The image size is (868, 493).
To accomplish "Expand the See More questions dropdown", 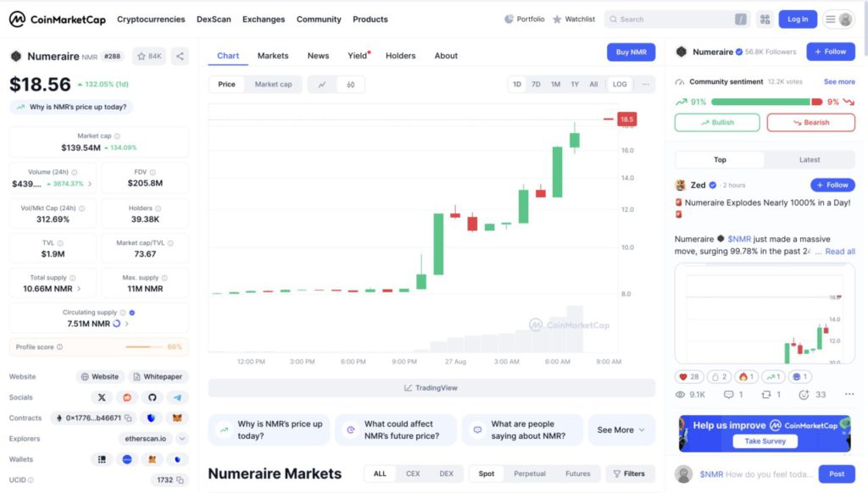I will click(621, 430).
